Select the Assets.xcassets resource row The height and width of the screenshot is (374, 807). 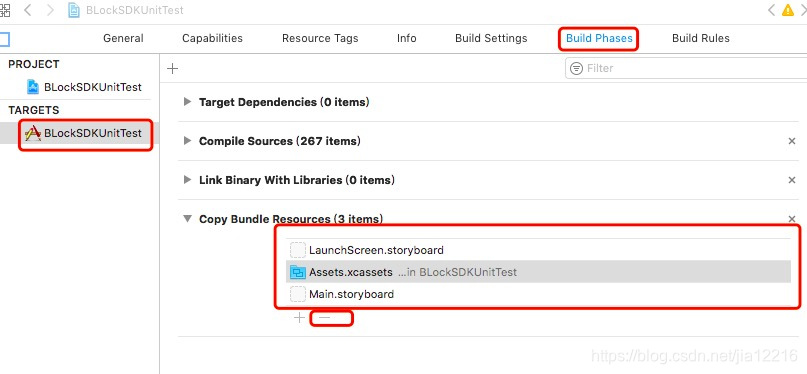coord(538,272)
